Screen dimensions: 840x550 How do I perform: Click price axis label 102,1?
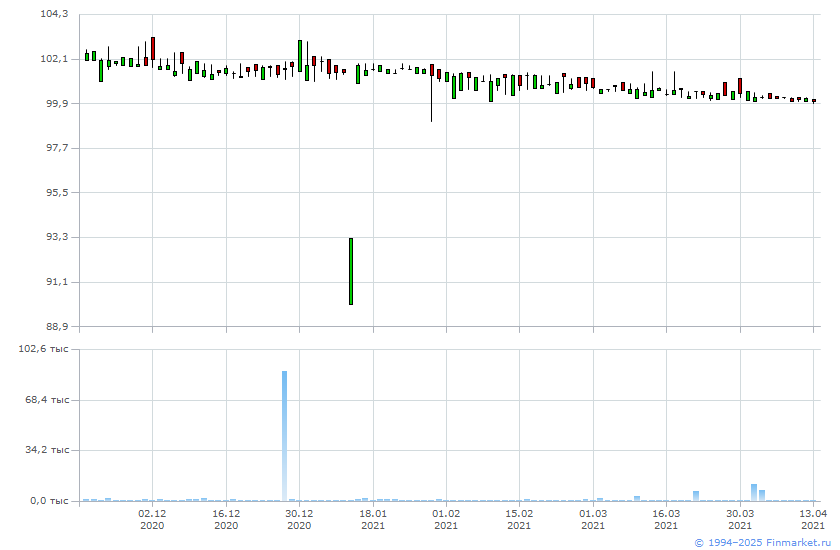pyautogui.click(x=54, y=58)
